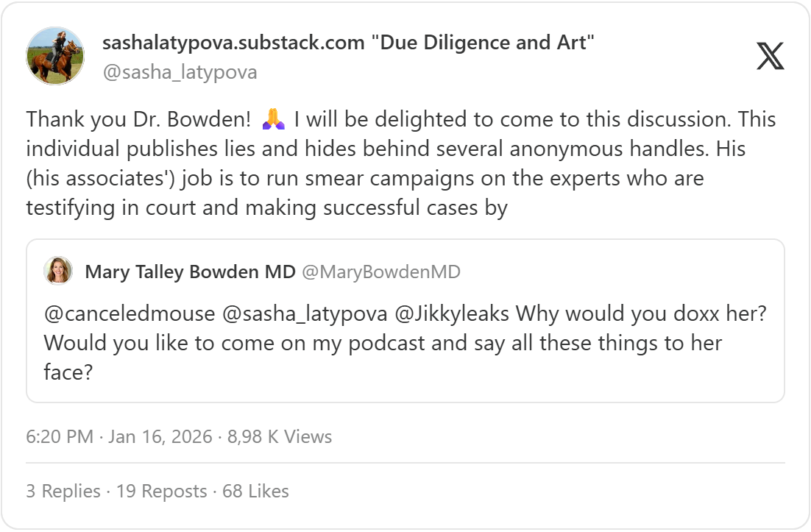The width and height of the screenshot is (811, 532).
Task: Select the @canceledmouse mention
Action: (130, 314)
